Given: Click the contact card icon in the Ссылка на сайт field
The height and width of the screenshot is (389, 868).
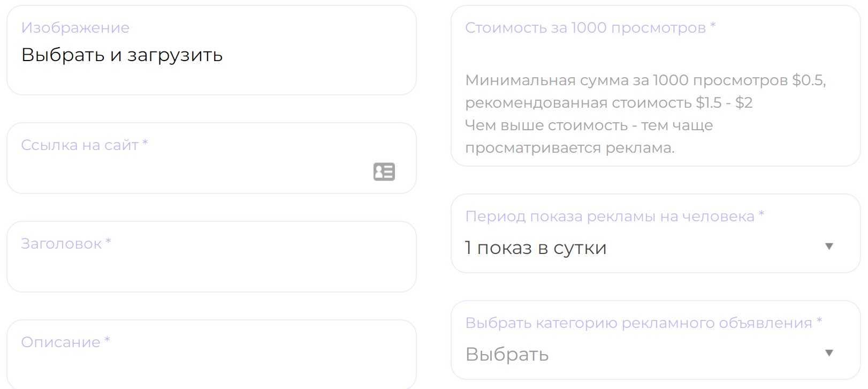Looking at the screenshot, I should 384,171.
